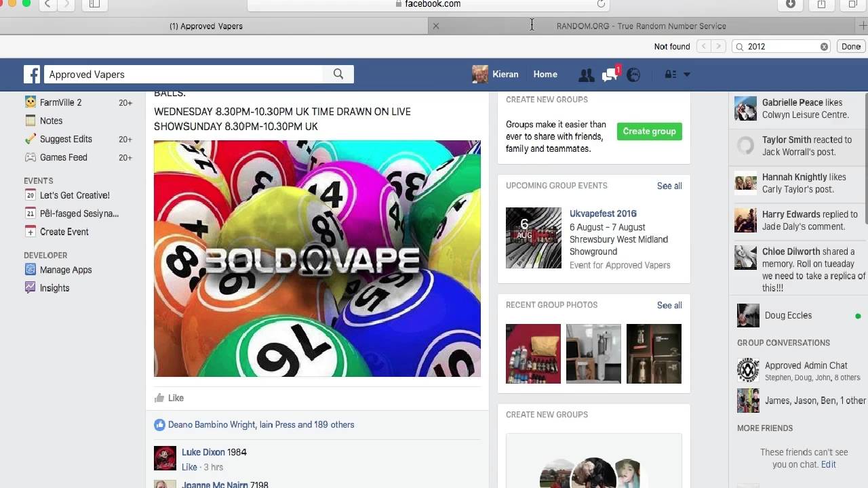The image size is (868, 488).
Task: Add a new Safari tab
Action: pyautogui.click(x=863, y=26)
